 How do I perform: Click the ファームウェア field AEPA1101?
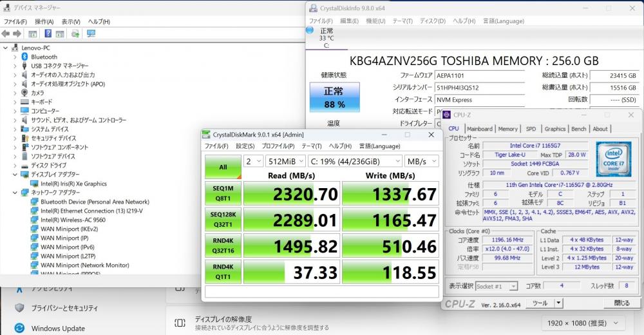480,75
